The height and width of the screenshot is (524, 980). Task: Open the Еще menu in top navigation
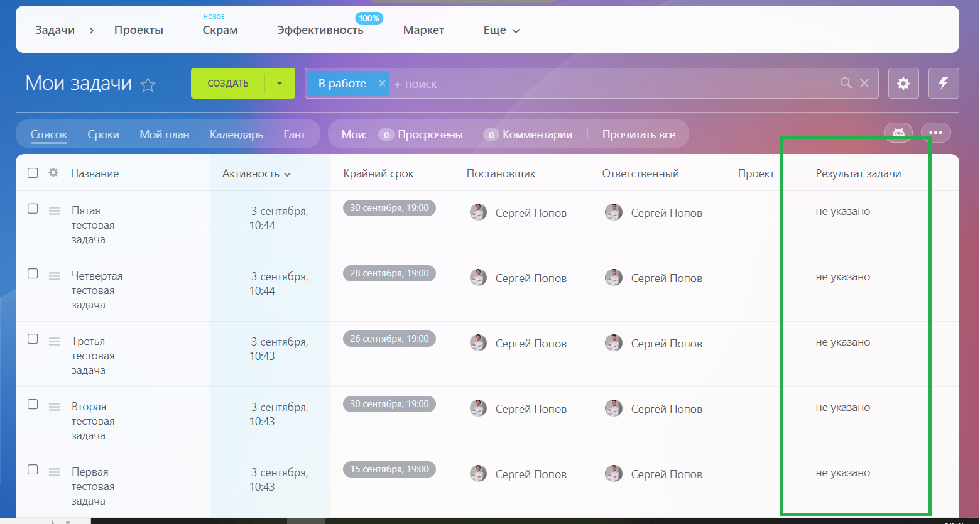coord(501,30)
